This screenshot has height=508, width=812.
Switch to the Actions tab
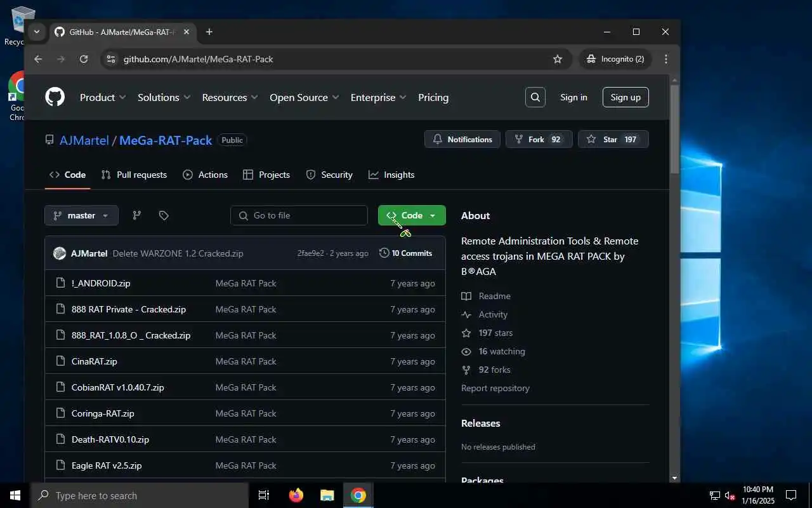pos(205,175)
